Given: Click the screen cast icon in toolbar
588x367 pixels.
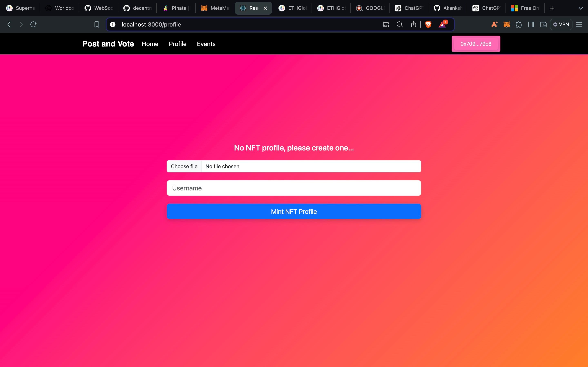Looking at the screenshot, I should click(x=385, y=24).
